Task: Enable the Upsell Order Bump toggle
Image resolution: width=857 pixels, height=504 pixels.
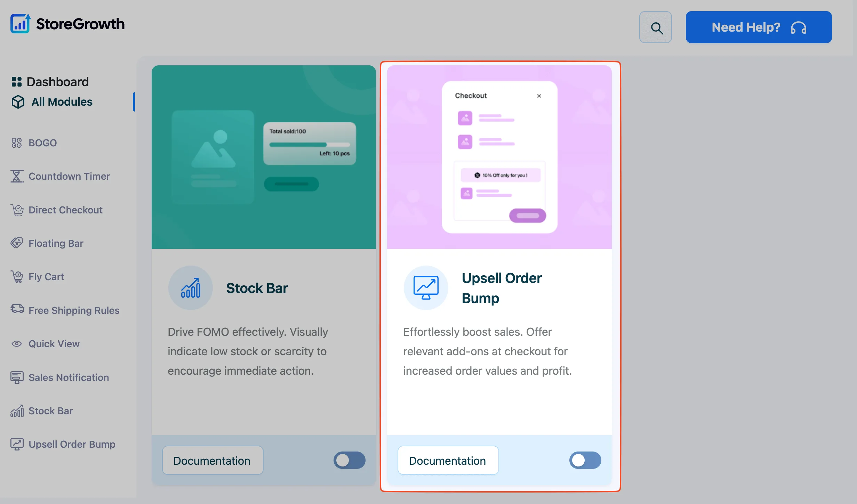Action: tap(585, 460)
